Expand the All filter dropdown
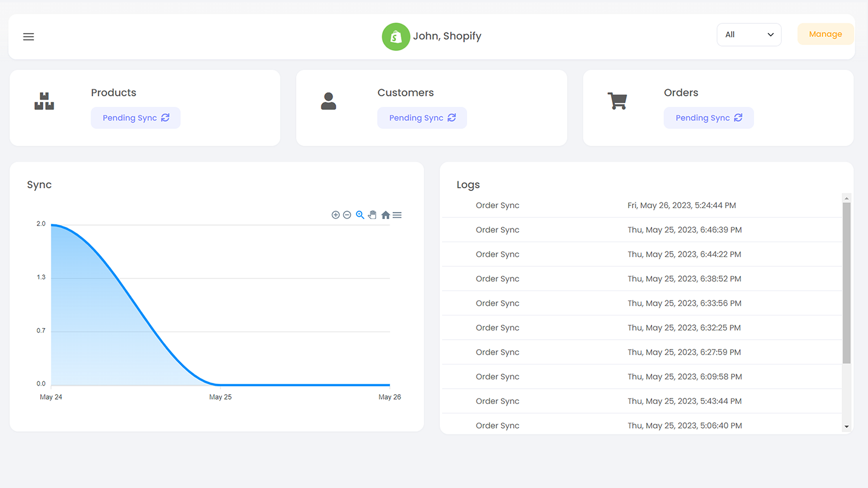868x488 pixels. pyautogui.click(x=749, y=35)
